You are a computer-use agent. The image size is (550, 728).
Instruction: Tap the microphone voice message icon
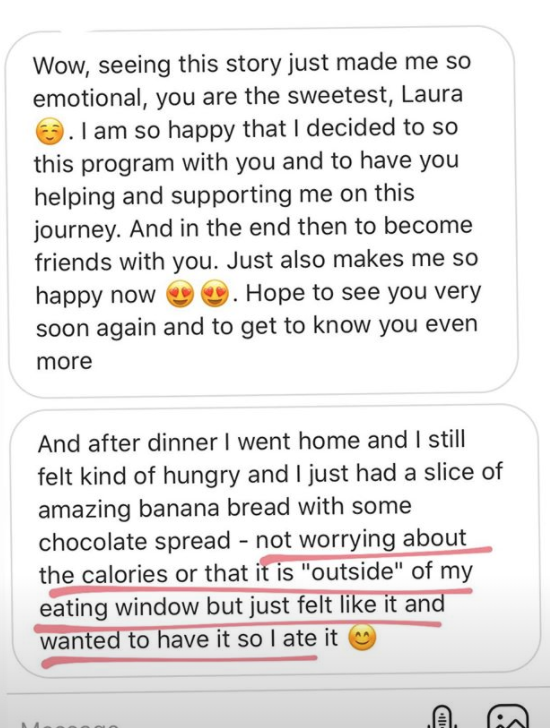click(441, 717)
